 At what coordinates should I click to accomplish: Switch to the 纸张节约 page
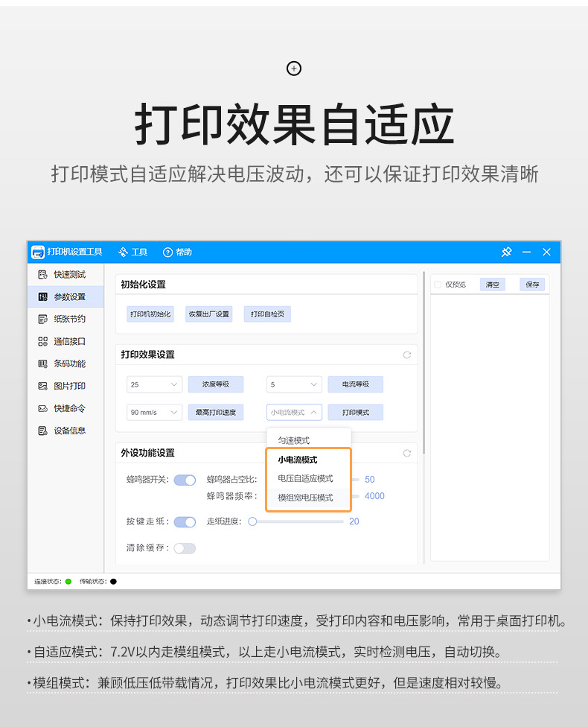[x=65, y=319]
